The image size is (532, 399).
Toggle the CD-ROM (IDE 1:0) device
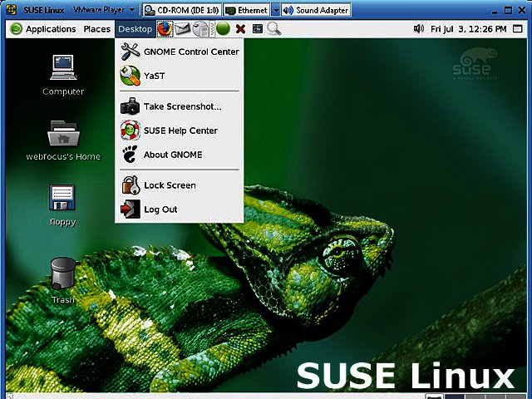(x=182, y=10)
